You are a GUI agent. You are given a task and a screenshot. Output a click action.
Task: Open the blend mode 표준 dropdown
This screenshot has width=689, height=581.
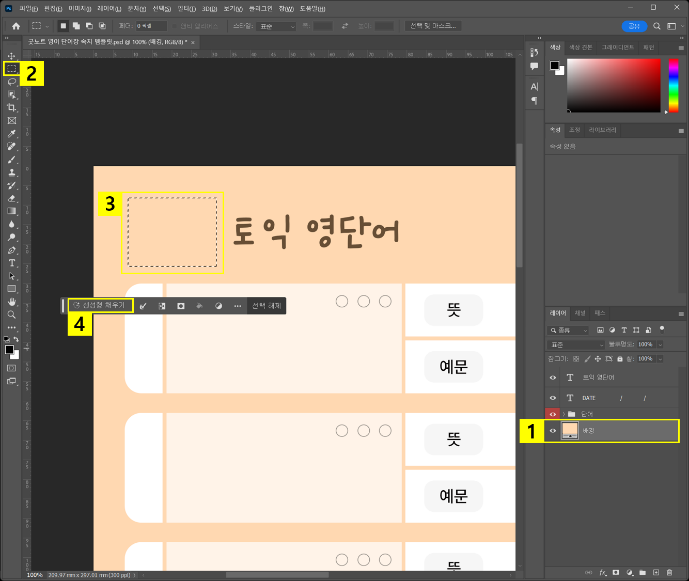(577, 345)
